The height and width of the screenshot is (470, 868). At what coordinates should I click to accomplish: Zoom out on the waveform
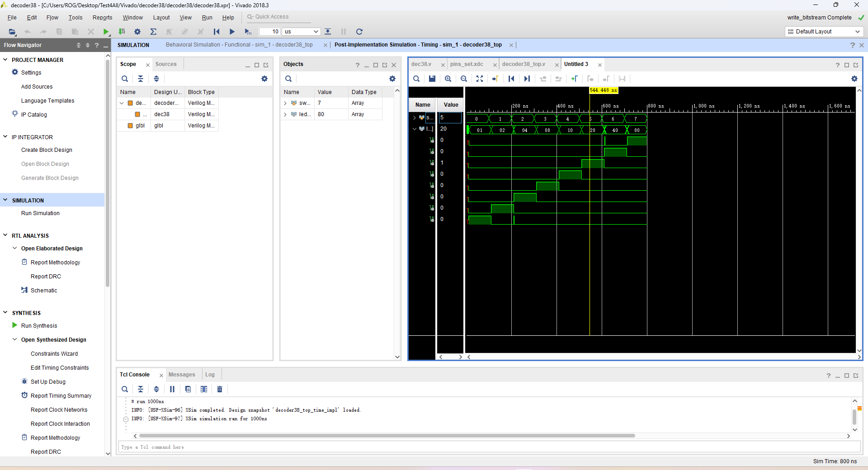(464, 79)
